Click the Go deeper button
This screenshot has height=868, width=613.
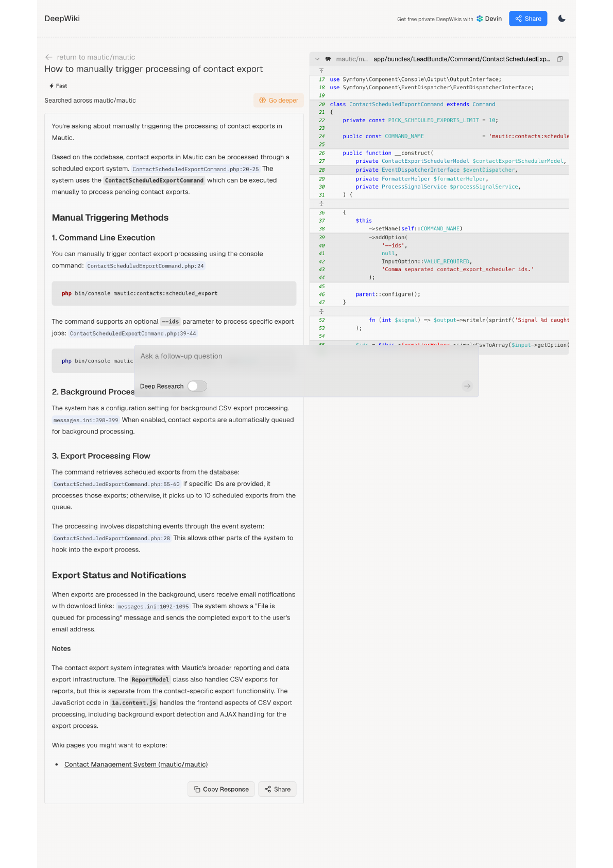[279, 101]
